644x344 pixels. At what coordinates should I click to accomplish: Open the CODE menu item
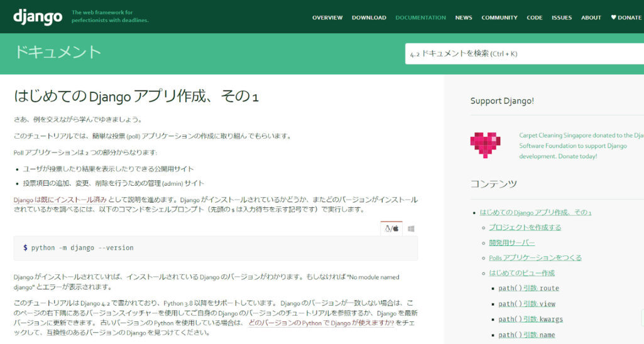pyautogui.click(x=534, y=18)
